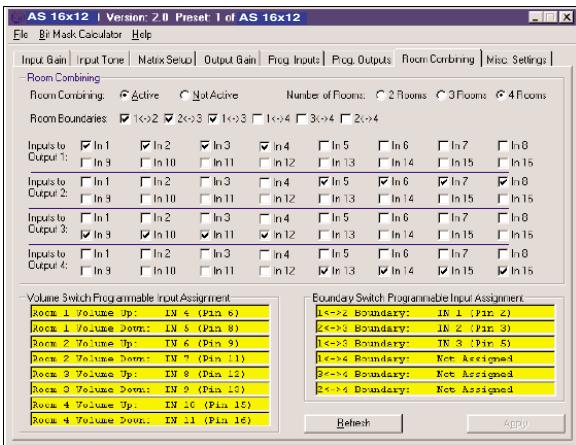Viewport: 576px width, 445px height.
Task: Select the 3<->4 Boundary Not Assigned row
Action: coord(435,374)
